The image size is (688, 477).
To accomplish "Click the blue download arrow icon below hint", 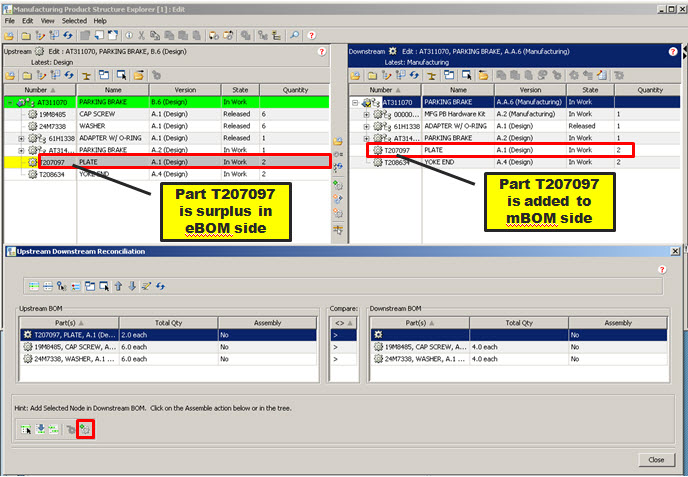I will point(40,429).
